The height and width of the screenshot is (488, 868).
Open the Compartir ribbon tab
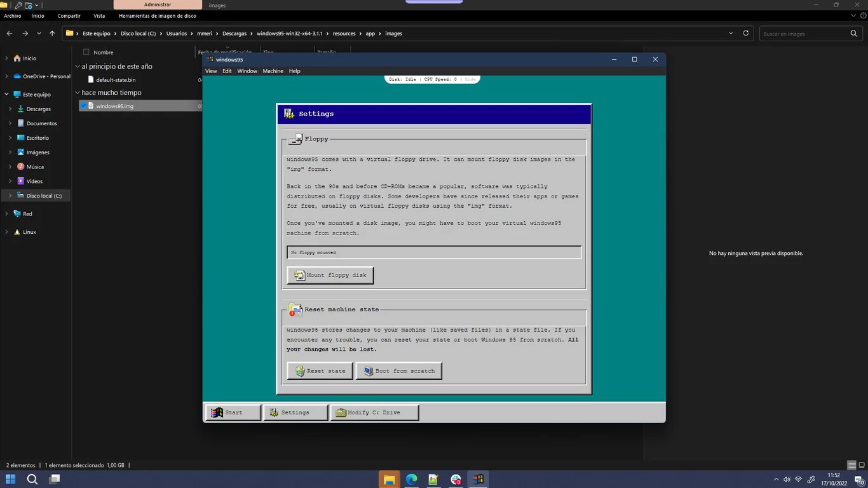pyautogui.click(x=69, y=16)
